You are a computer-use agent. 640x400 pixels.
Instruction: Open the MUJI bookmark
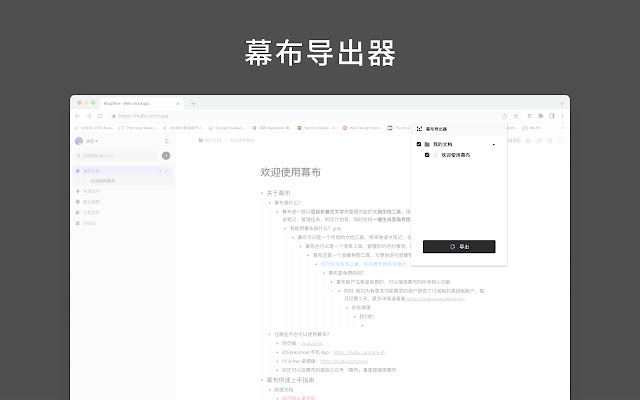pos(532,128)
